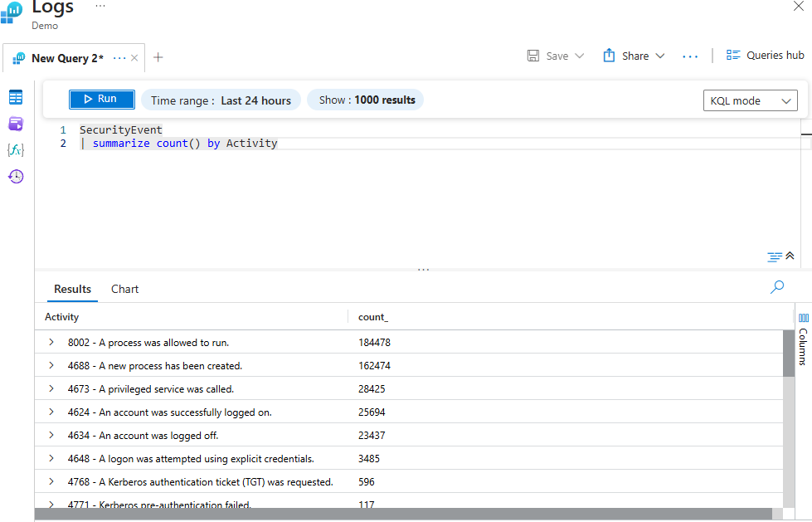Expand row 4634 account logged off
This screenshot has width=812, height=522.
[x=51, y=435]
